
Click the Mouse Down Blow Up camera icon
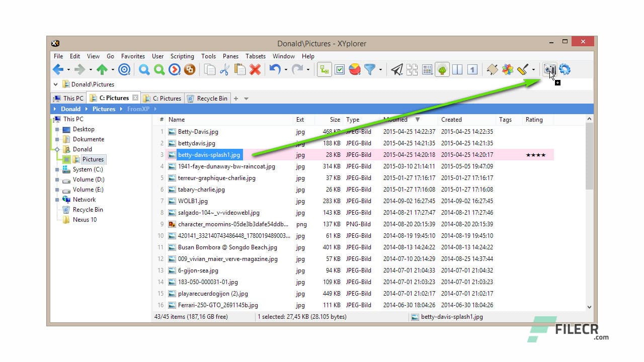click(x=549, y=70)
